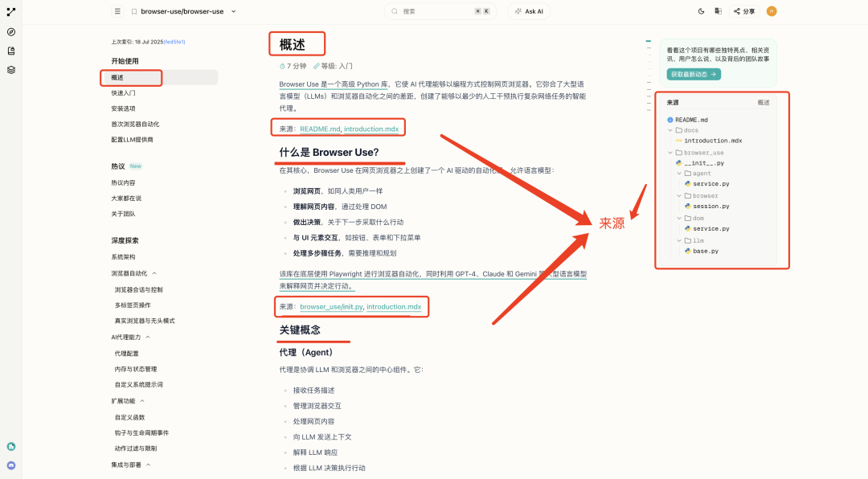
Task: Click the layers stack icon in left rail
Action: pyautogui.click(x=11, y=70)
